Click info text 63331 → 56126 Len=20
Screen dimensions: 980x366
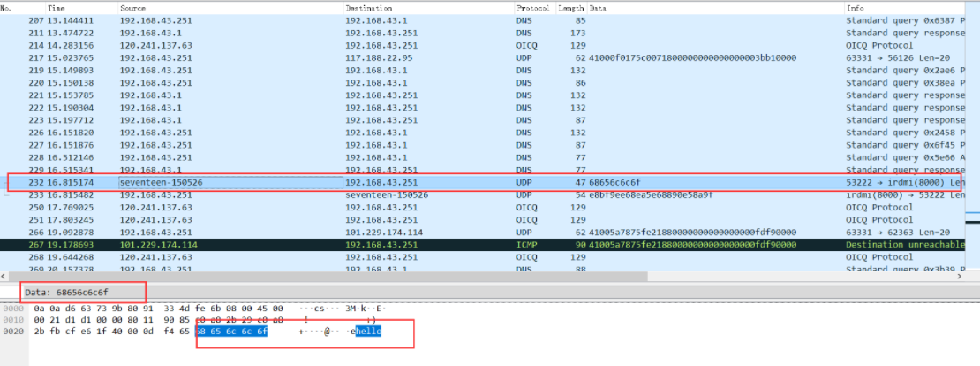tap(898, 58)
